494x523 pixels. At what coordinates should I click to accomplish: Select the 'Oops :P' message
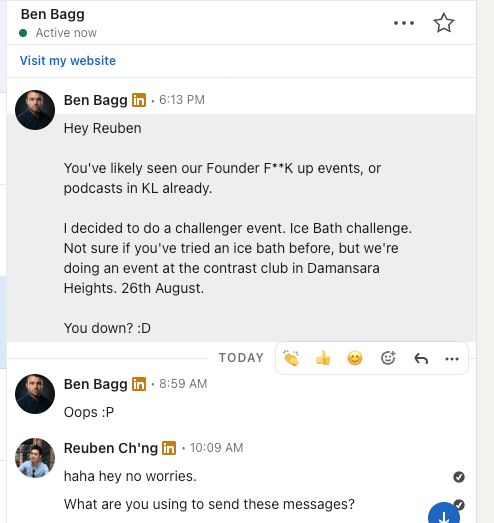pos(89,412)
